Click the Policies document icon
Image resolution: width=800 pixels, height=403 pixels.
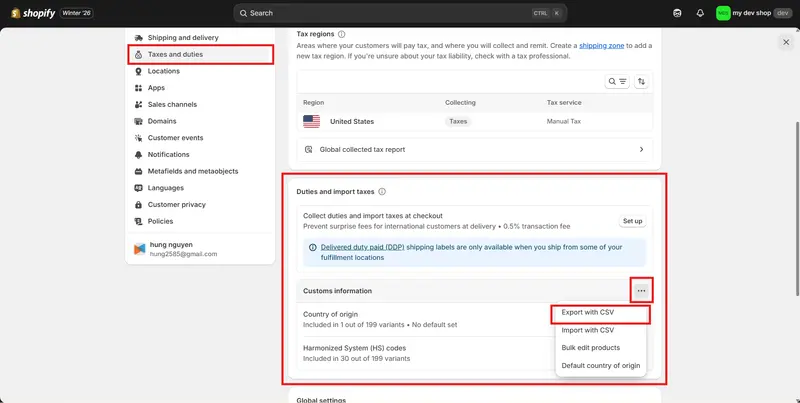click(x=138, y=221)
